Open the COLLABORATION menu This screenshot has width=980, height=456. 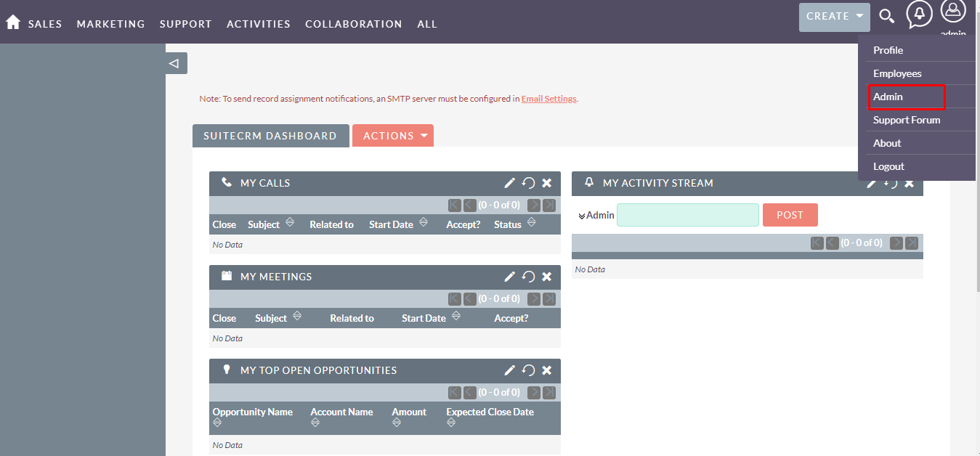[354, 24]
